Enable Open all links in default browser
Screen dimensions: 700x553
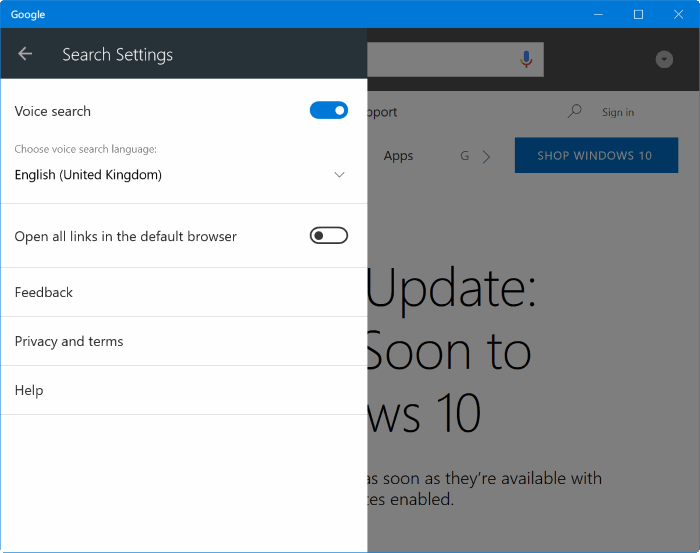pos(329,235)
